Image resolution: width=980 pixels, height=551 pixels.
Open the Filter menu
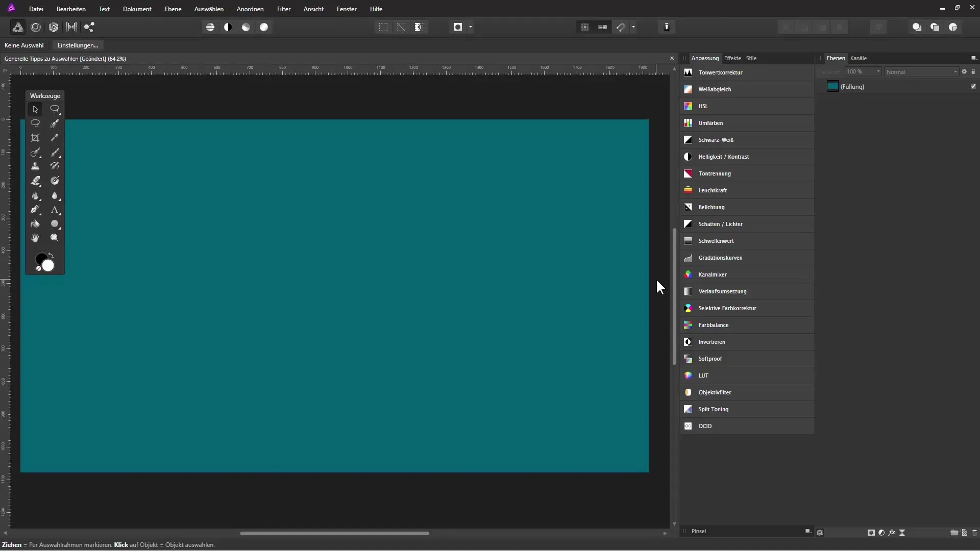click(284, 9)
